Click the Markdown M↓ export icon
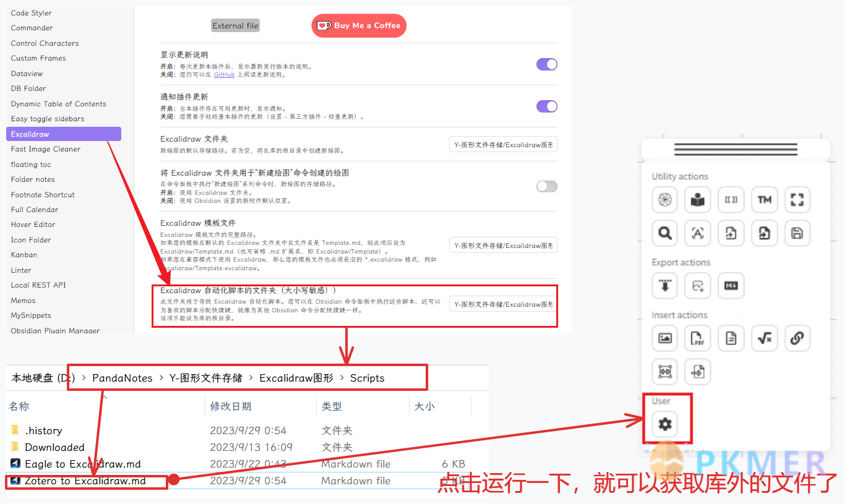Image resolution: width=844 pixels, height=504 pixels. point(731,286)
